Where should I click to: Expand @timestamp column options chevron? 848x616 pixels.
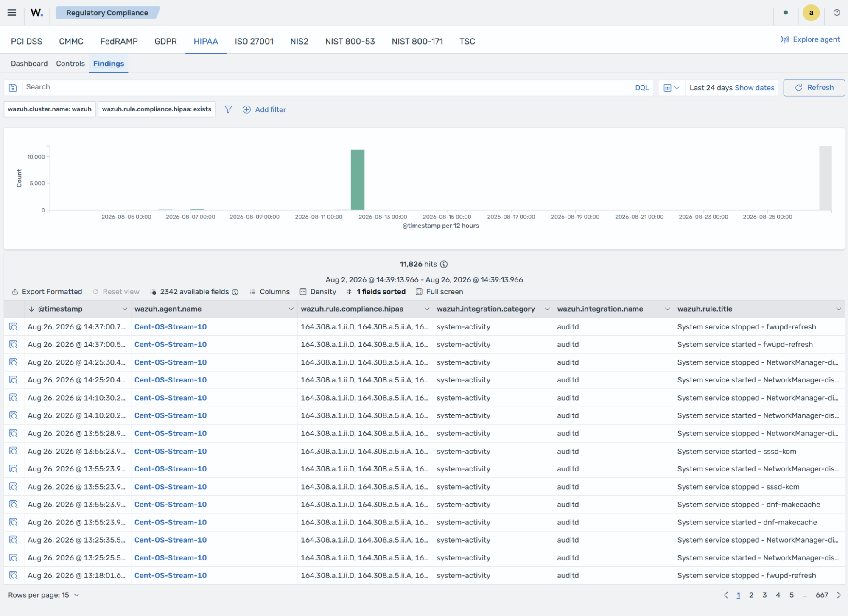tap(124, 309)
